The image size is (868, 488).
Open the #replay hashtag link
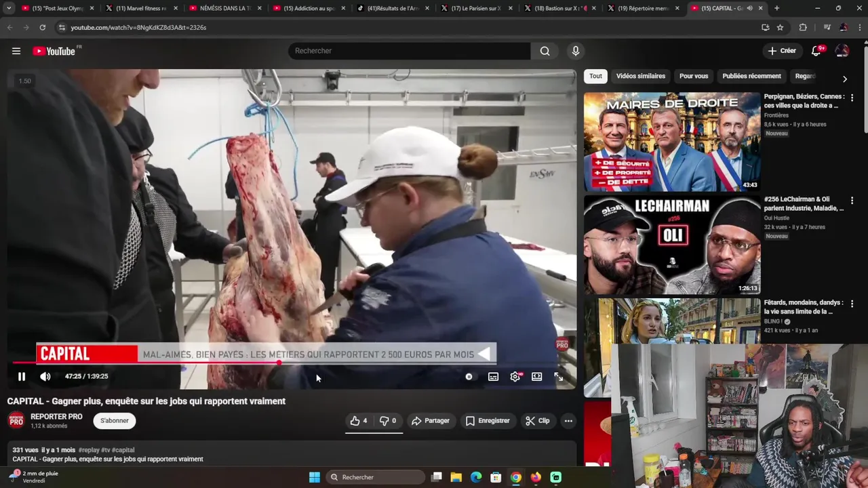(x=88, y=450)
